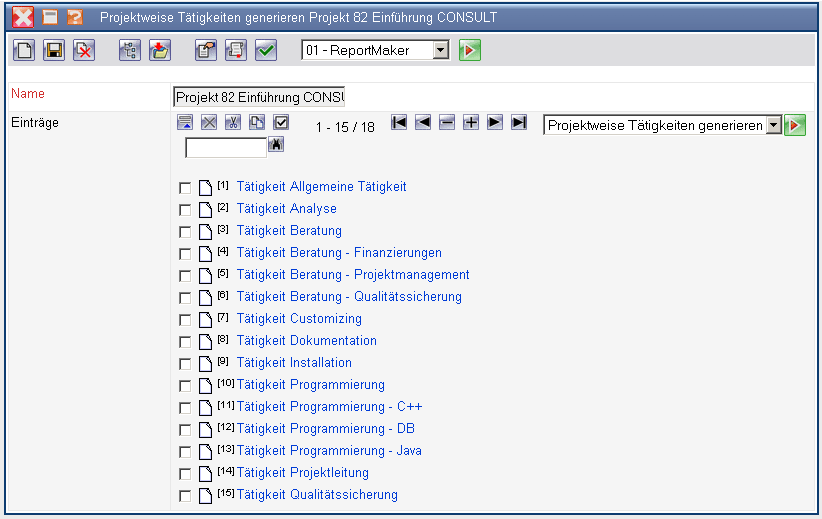The width and height of the screenshot is (822, 519).
Task: Click the plus more entries icon
Action: (x=471, y=122)
